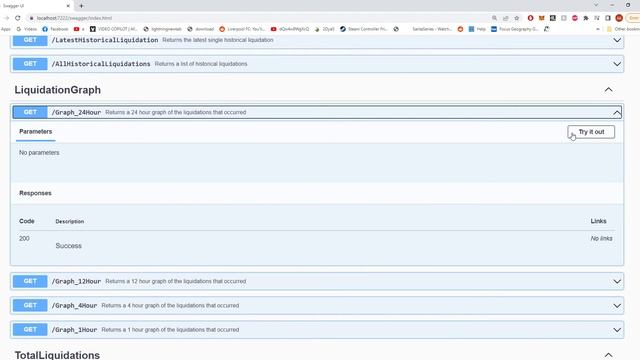Reload the Swagger page
The height and width of the screenshot is (360, 640).
coord(18,18)
